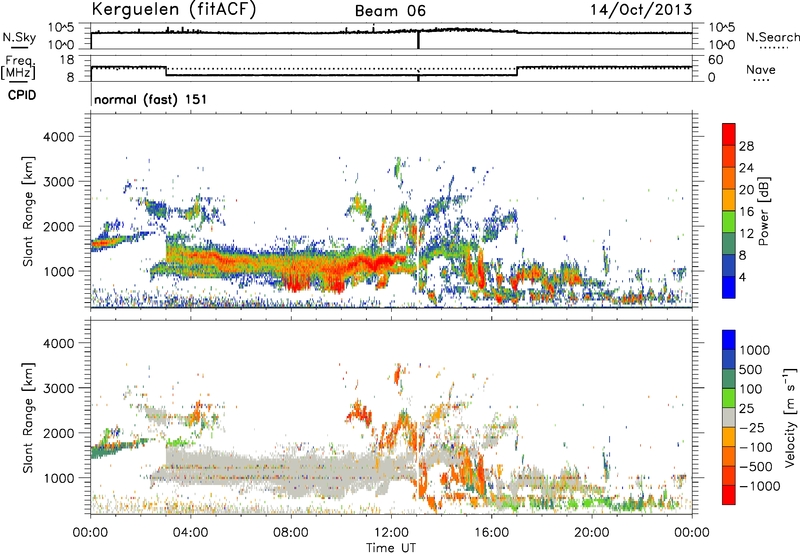
Task: Click the '60' Nave axis tick
Action: pyautogui.click(x=716, y=60)
